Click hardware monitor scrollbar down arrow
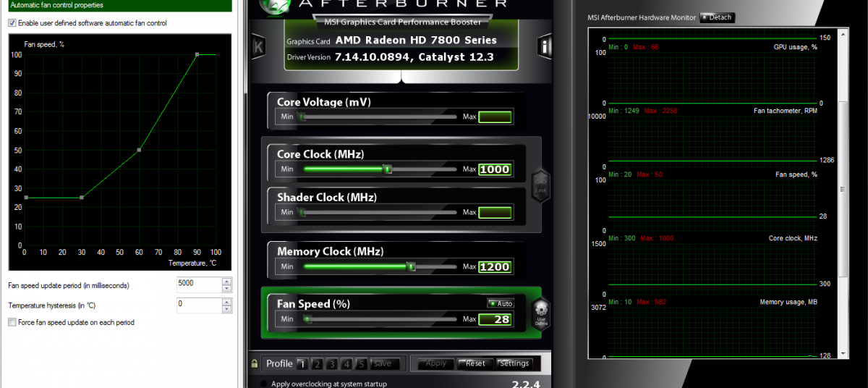868x388 pixels. [x=842, y=353]
